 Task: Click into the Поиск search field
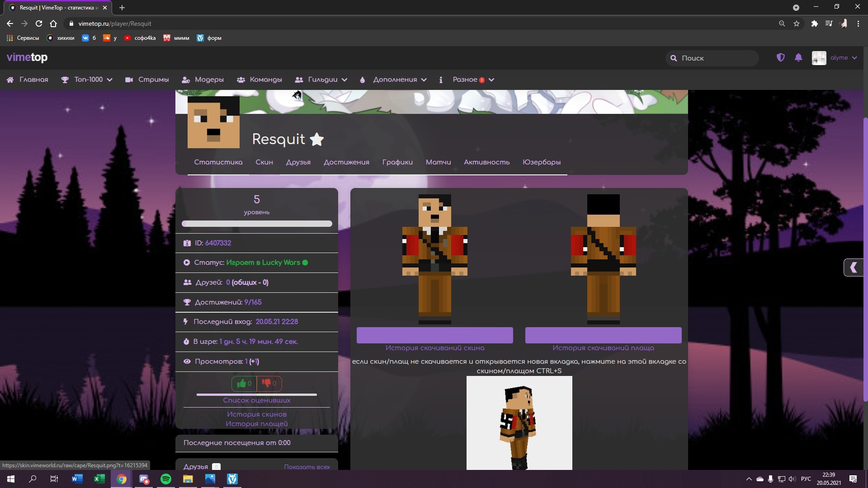point(712,58)
